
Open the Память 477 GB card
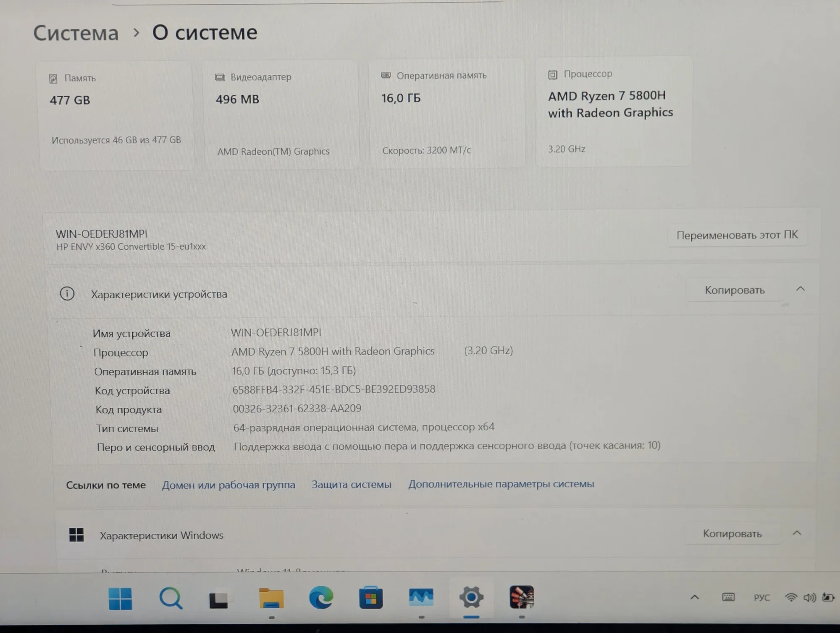pyautogui.click(x=116, y=116)
